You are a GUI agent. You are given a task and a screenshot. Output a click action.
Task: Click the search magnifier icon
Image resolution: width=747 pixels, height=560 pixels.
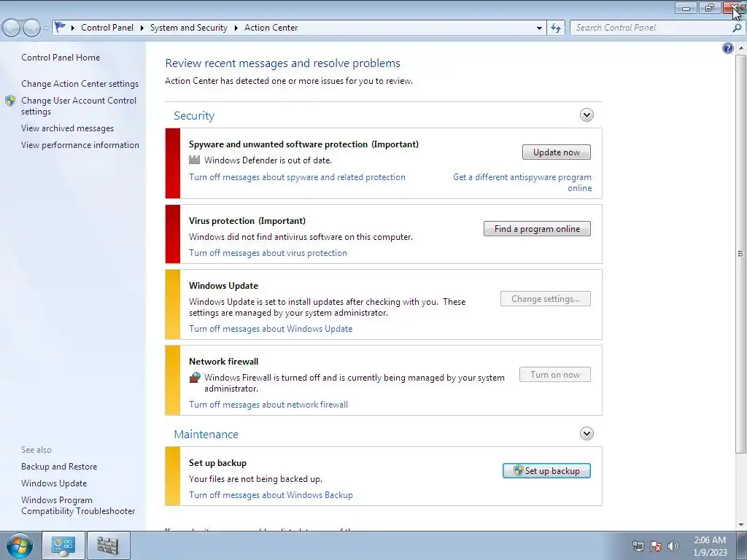[737, 28]
